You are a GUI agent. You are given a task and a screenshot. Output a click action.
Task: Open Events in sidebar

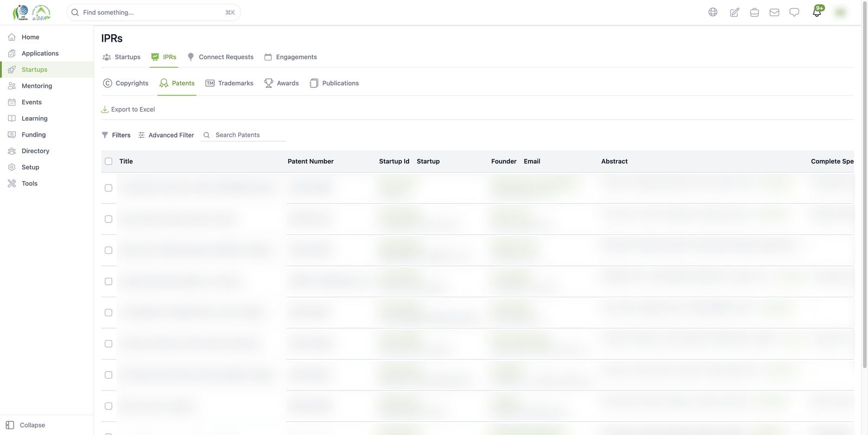pyautogui.click(x=47, y=102)
